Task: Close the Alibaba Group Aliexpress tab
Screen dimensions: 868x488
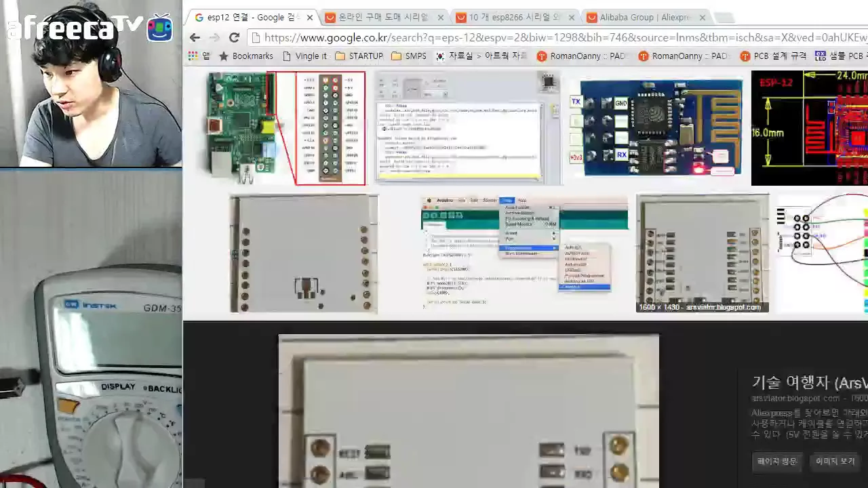Action: tap(703, 17)
